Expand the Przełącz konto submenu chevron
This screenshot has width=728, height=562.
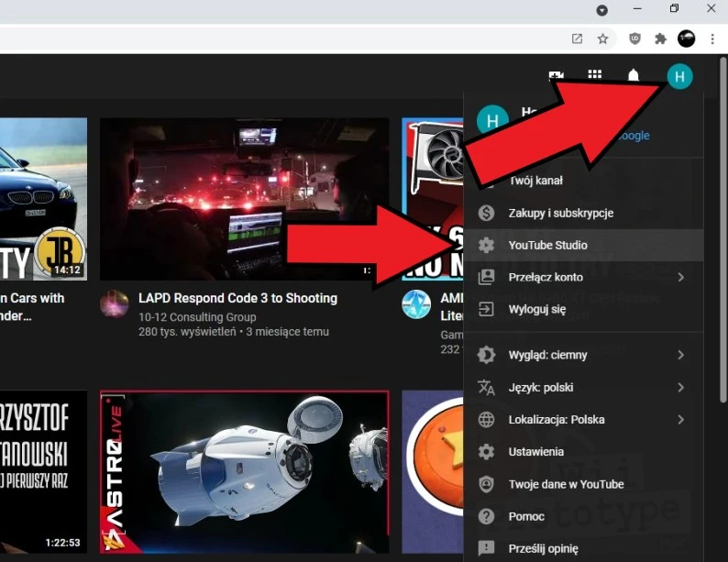tap(680, 277)
